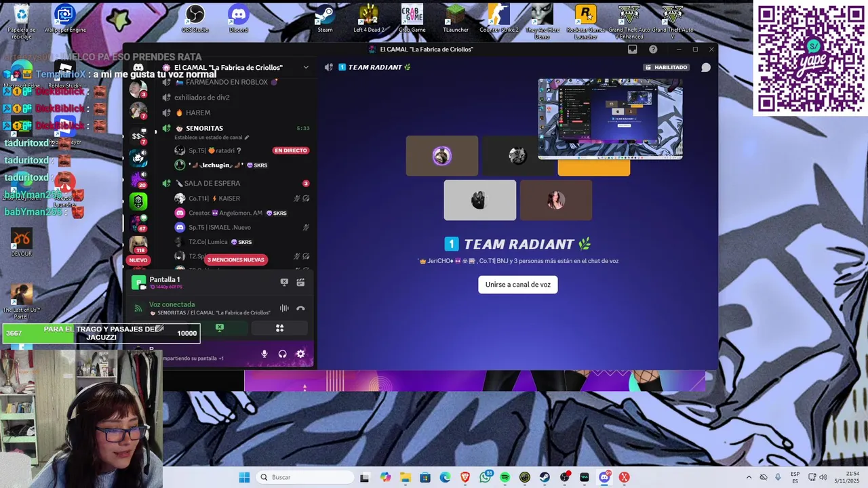This screenshot has width=868, height=488.
Task: Edit channel status pencil under SENORITAS
Action: (x=247, y=138)
